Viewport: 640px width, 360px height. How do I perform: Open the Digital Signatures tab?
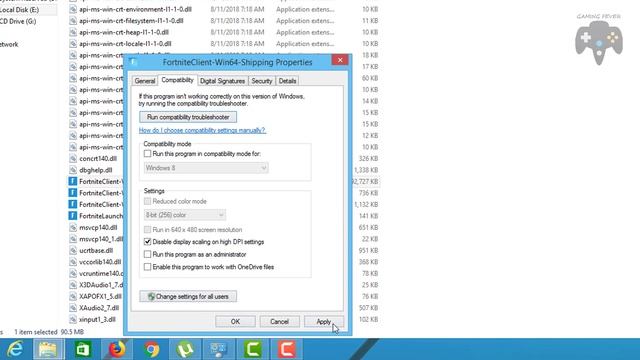pyautogui.click(x=222, y=81)
